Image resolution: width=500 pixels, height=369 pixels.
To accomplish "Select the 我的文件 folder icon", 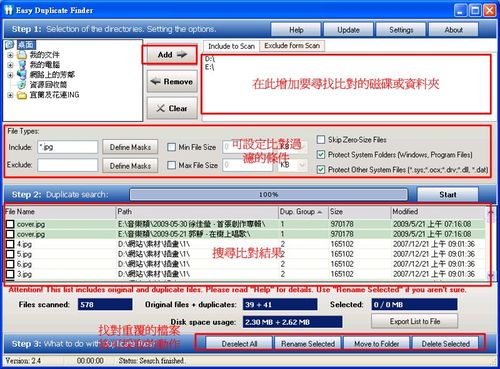I will (21, 55).
